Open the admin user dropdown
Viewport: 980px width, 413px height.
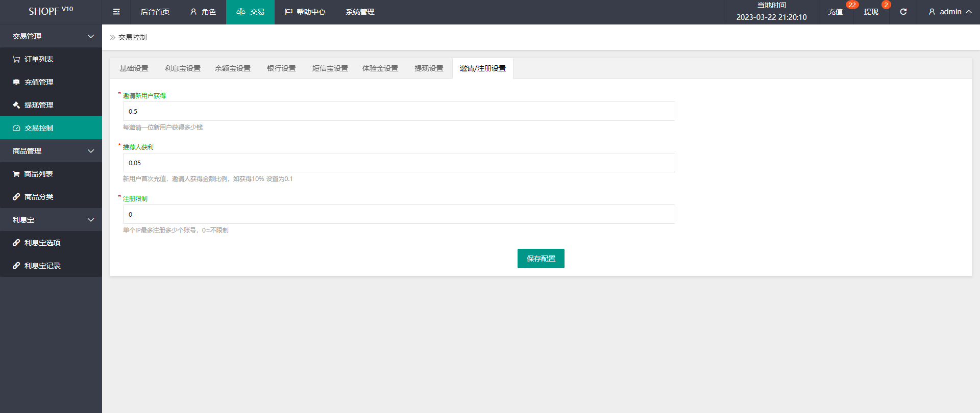pos(949,12)
